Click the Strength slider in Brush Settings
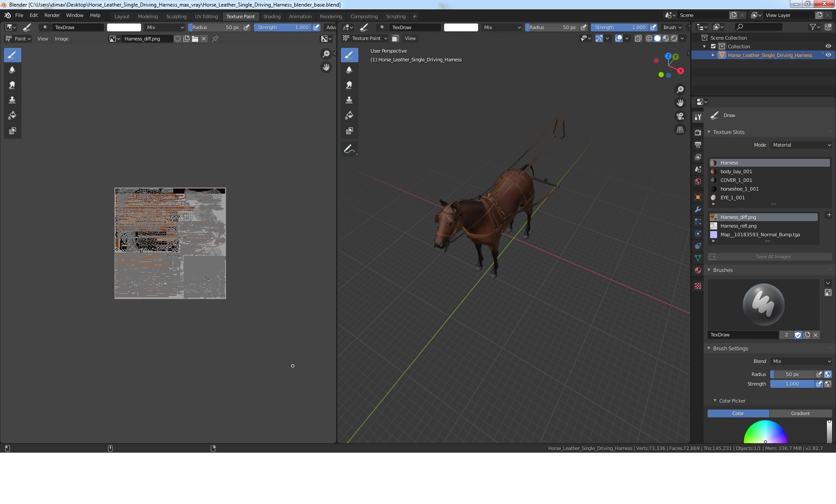836x504 pixels. (792, 384)
